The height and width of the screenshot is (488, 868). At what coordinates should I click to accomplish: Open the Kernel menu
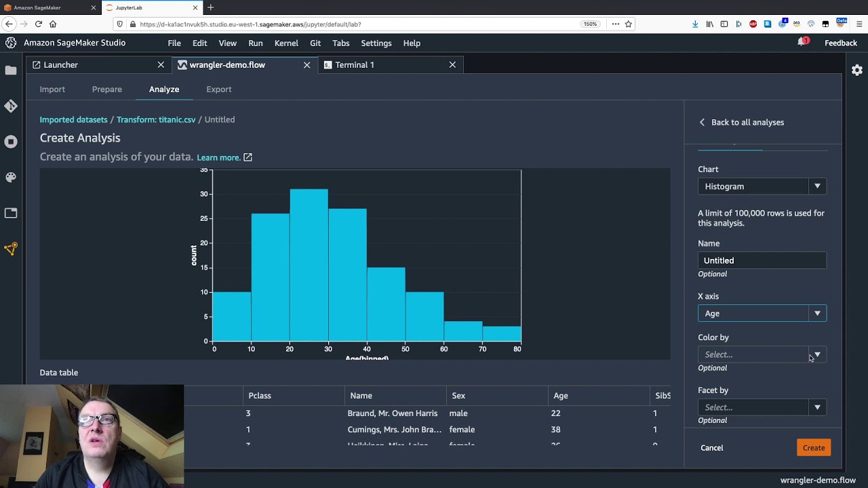tap(286, 43)
